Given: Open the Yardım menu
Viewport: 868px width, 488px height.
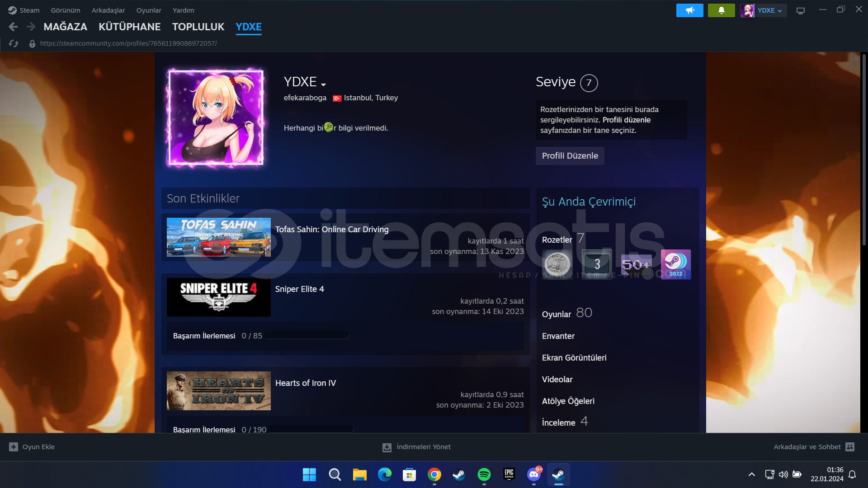Looking at the screenshot, I should click(x=183, y=10).
